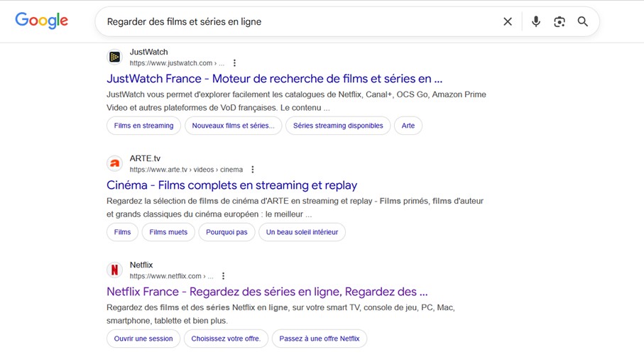The width and height of the screenshot is (644, 362).
Task: Click the Ouvrir une session chip
Action: point(143,339)
